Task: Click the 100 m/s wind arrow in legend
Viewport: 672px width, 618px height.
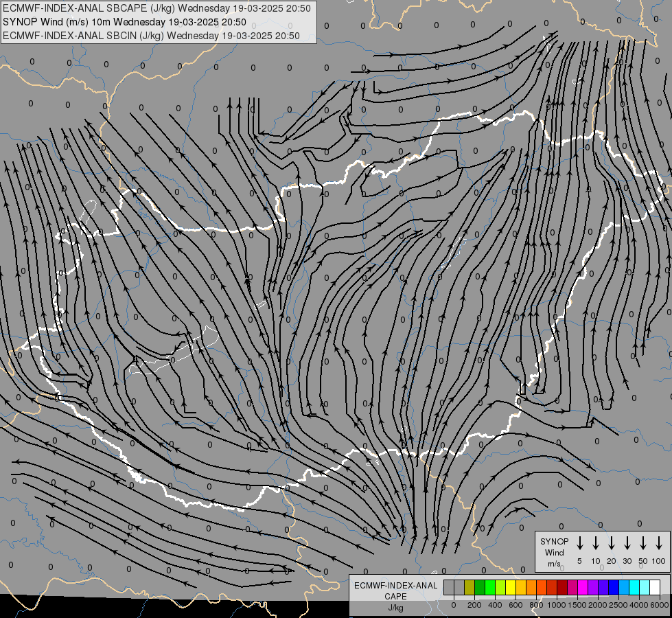Action: [659, 543]
